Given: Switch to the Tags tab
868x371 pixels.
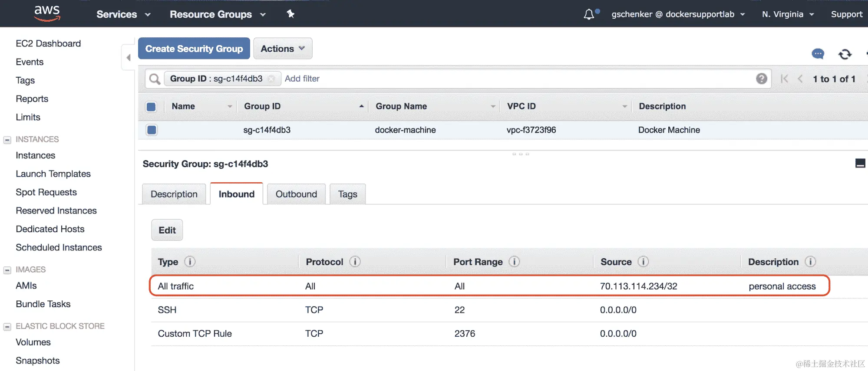Looking at the screenshot, I should click(x=348, y=194).
